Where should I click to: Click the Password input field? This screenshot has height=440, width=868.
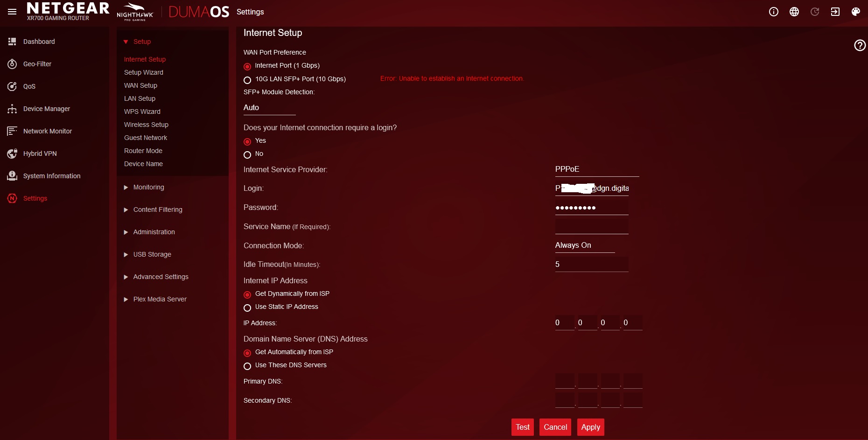coord(592,208)
